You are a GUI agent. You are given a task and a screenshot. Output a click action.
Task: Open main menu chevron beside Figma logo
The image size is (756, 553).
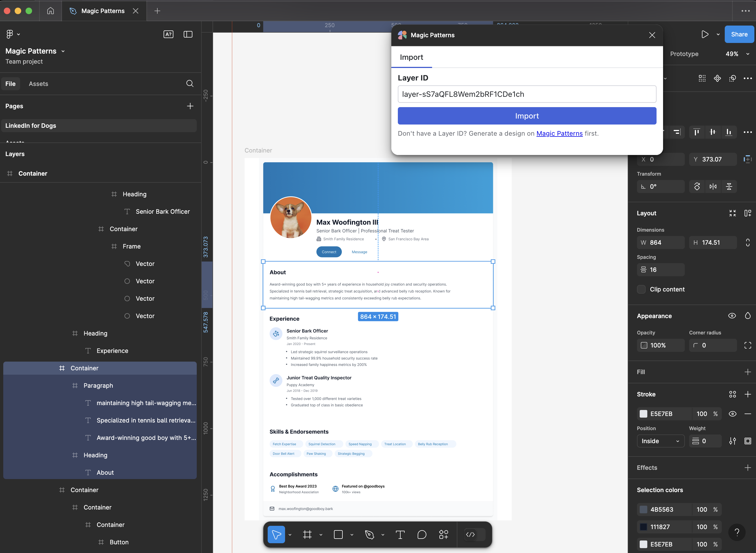[x=18, y=34]
